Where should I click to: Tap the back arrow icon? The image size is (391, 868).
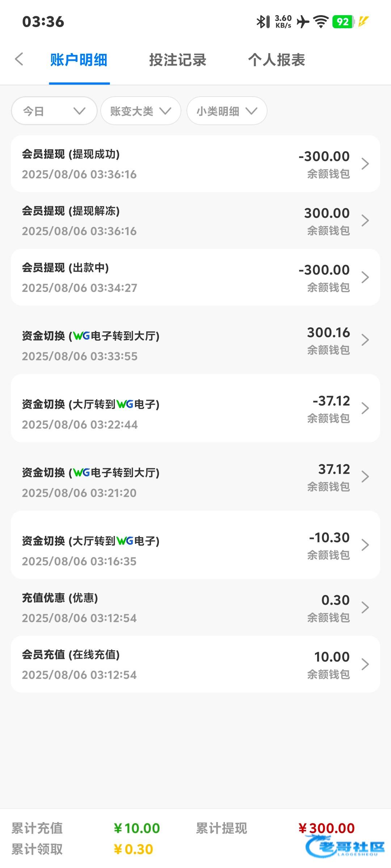pyautogui.click(x=20, y=59)
